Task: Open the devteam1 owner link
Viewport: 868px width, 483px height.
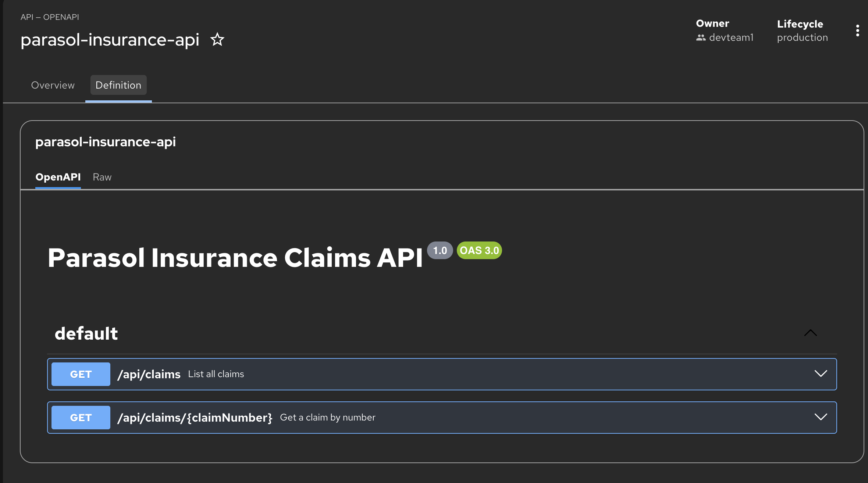Action: (731, 37)
